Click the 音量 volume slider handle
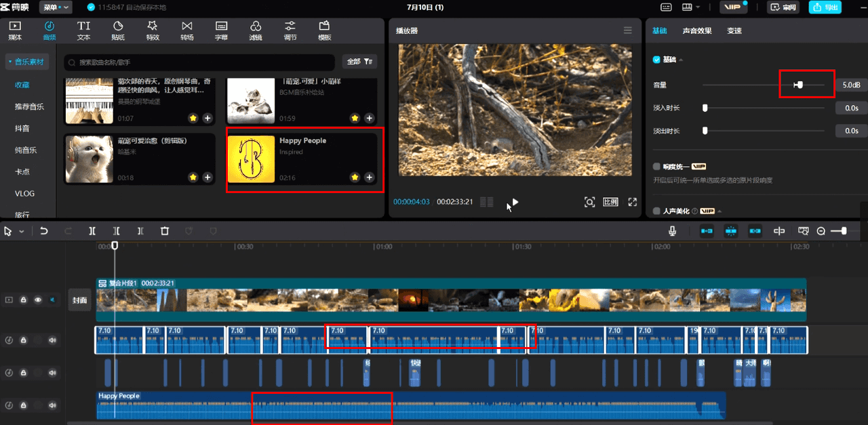 tap(800, 85)
